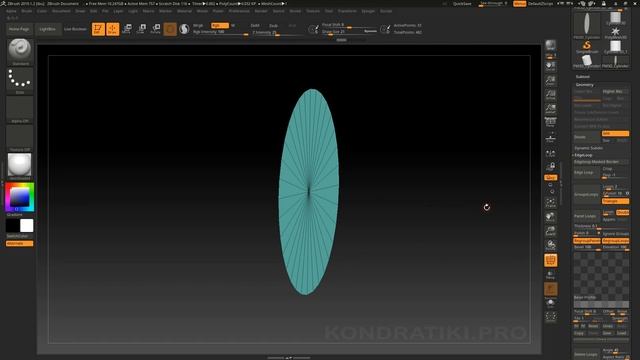Click the Move view icon in right shelf
Screen dimensions: 640x360
(551, 217)
